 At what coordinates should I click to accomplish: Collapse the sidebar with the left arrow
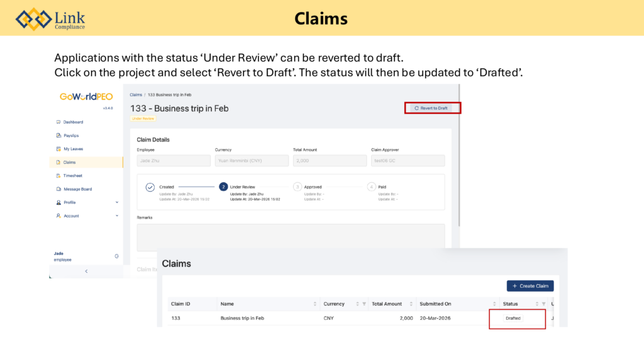point(86,271)
